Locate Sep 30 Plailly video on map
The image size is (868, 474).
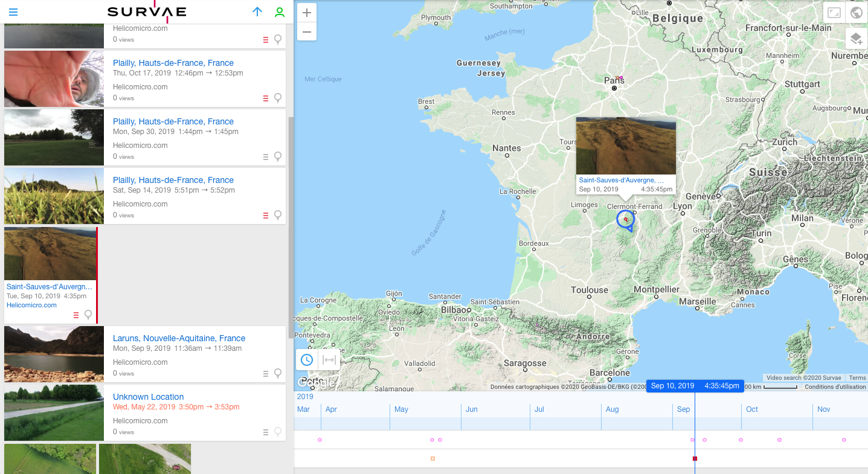(x=278, y=156)
